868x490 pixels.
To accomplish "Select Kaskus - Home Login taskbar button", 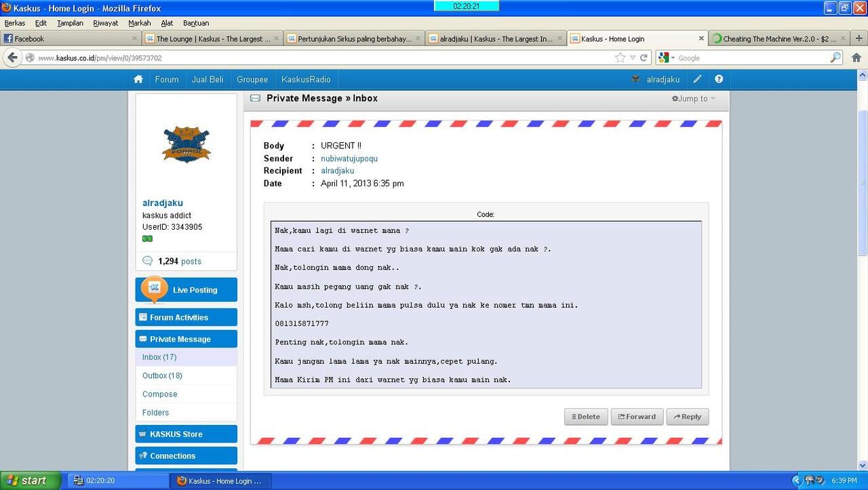I will point(222,481).
